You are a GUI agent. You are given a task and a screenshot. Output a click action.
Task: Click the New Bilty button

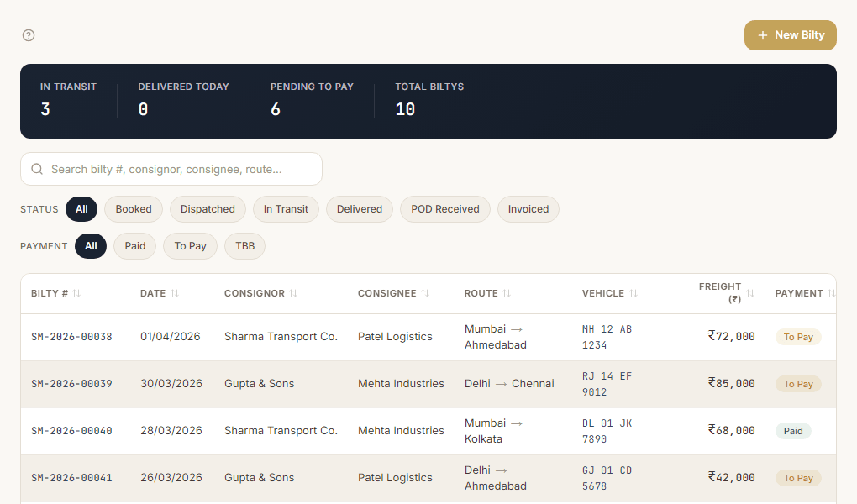(791, 35)
